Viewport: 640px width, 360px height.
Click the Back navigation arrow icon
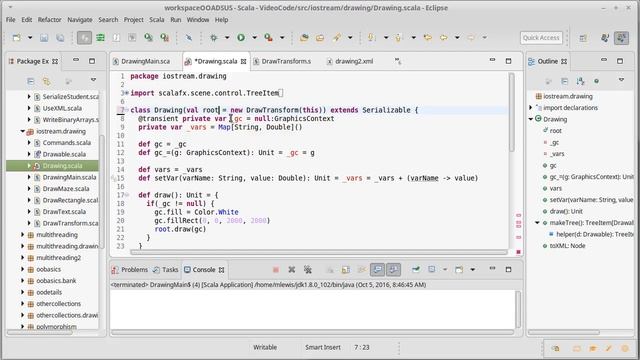click(x=444, y=38)
